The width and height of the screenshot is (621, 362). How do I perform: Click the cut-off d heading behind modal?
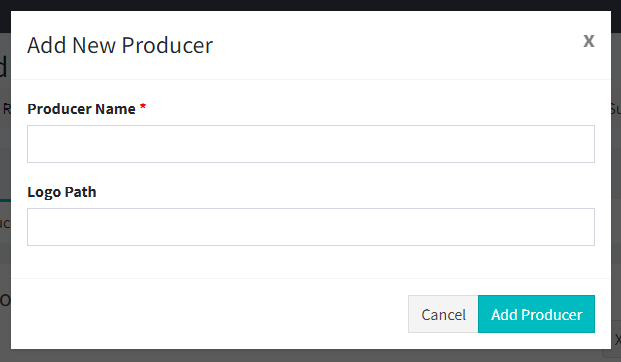(x=4, y=66)
